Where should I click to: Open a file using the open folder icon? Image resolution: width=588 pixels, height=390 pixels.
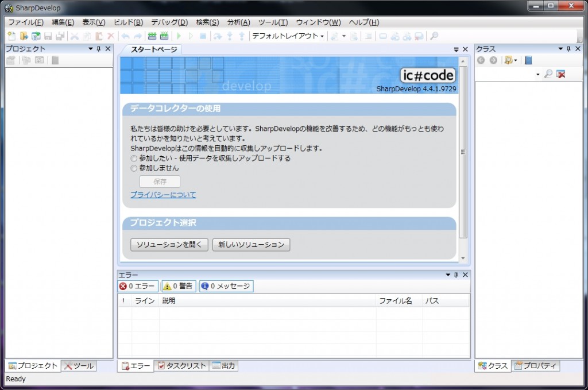click(23, 36)
